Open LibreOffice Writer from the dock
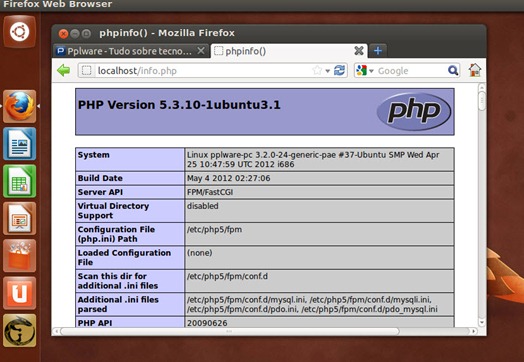This screenshot has width=524, height=362. coord(19,144)
